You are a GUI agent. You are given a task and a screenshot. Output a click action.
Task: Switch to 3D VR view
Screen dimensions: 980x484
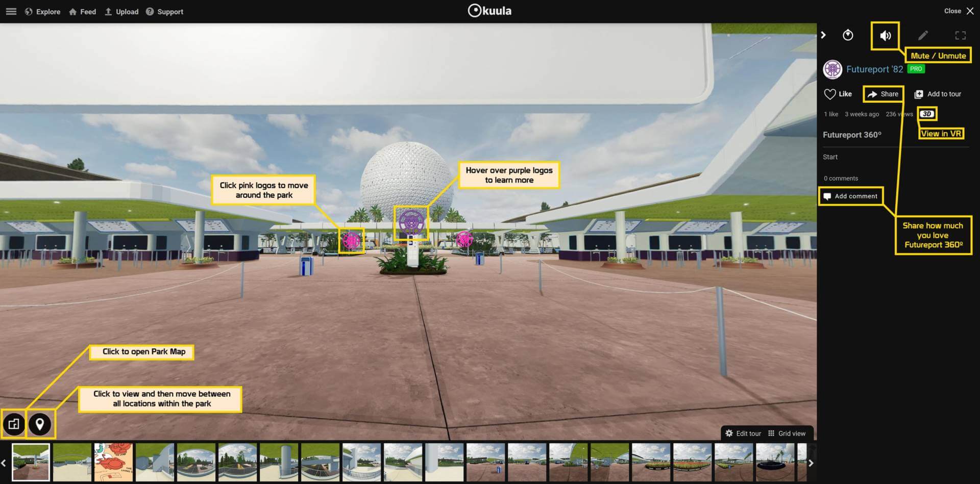click(927, 114)
